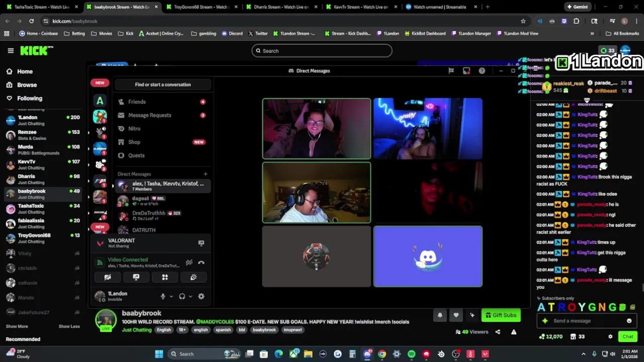Image resolution: width=644 pixels, height=362 pixels.
Task: Reload the kick.com page
Action: point(31,21)
